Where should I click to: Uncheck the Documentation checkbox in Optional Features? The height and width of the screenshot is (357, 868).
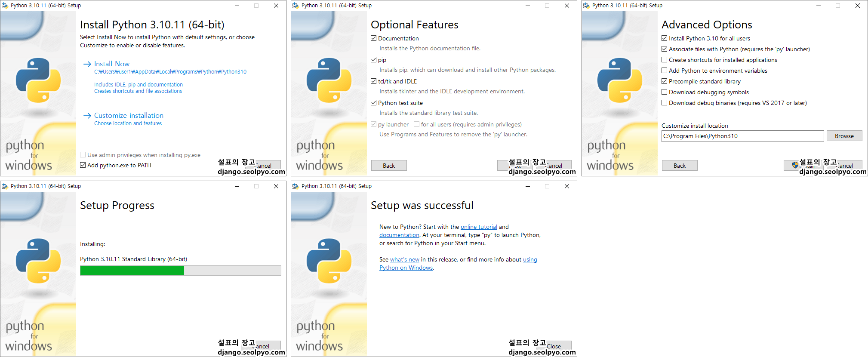374,38
